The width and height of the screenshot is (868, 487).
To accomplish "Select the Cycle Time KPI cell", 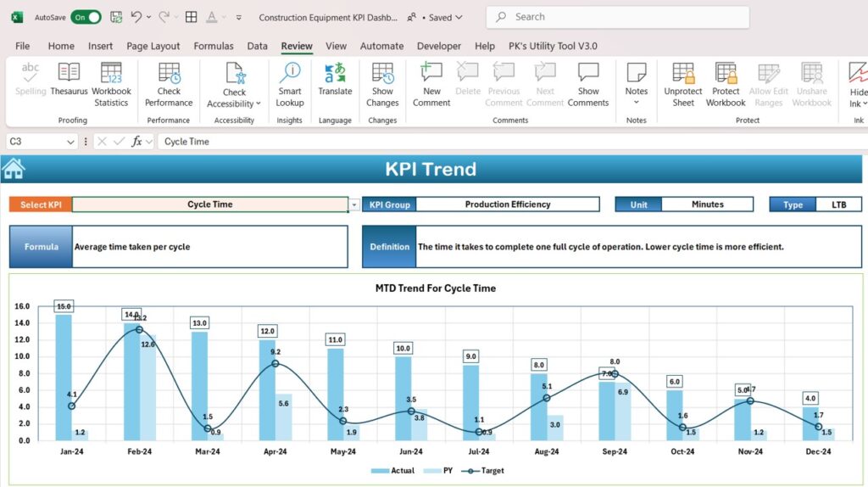I will point(210,204).
